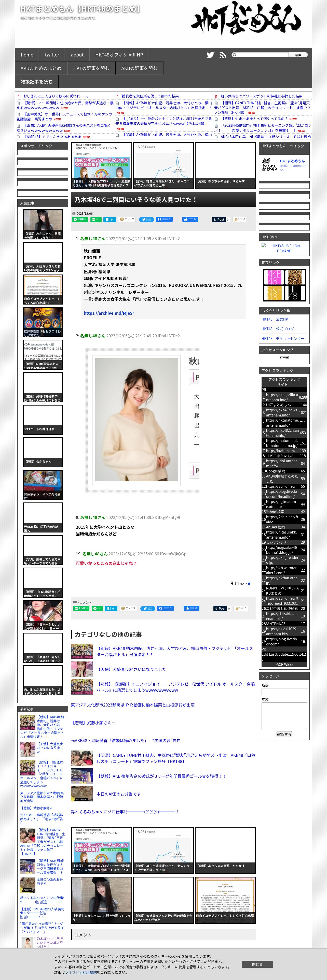Click the top clapping hands applause button

(240, 220)
